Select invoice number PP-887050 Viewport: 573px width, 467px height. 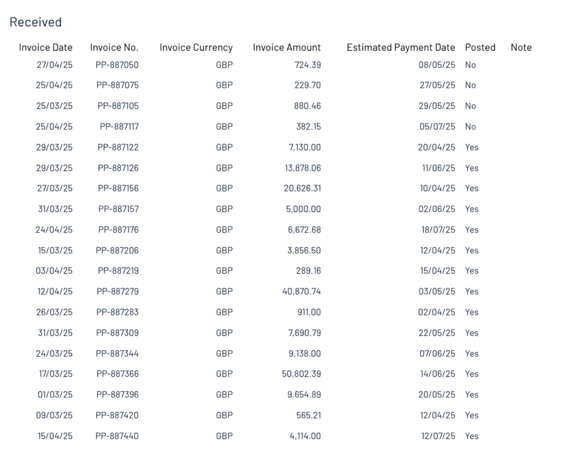click(x=117, y=65)
